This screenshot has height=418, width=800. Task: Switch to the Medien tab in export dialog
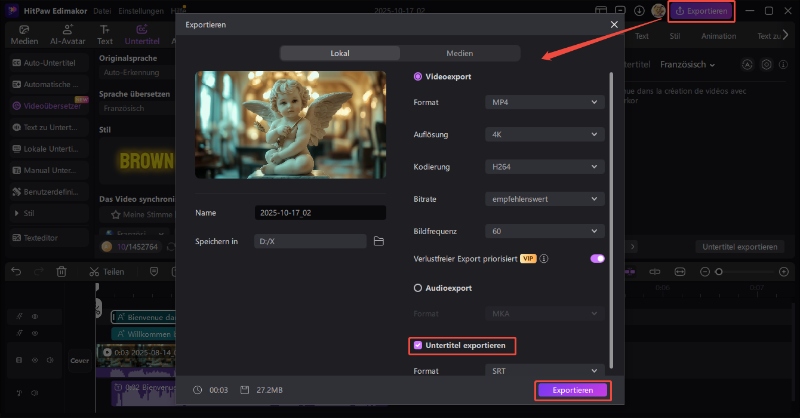pos(460,53)
